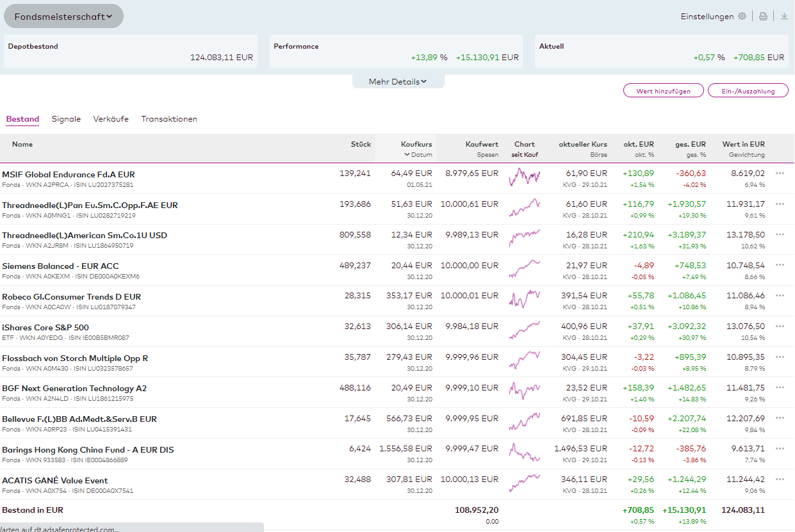Click the Ein-/Auszahlung button
This screenshot has height=532, width=795.
coord(748,91)
